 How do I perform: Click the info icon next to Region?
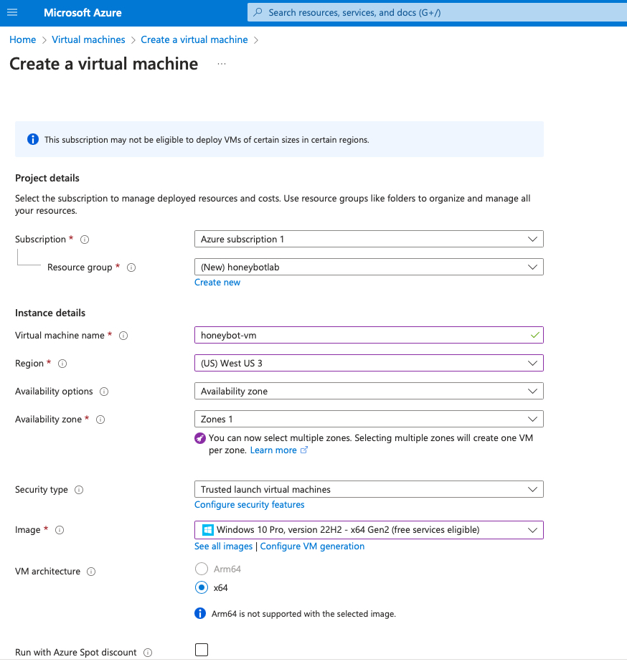point(62,364)
